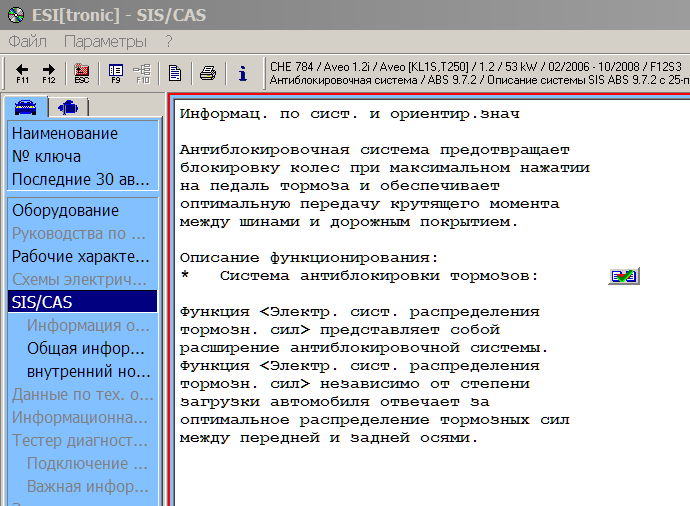Switch to the car vehicle tab
The image size is (690, 506).
coord(26,107)
